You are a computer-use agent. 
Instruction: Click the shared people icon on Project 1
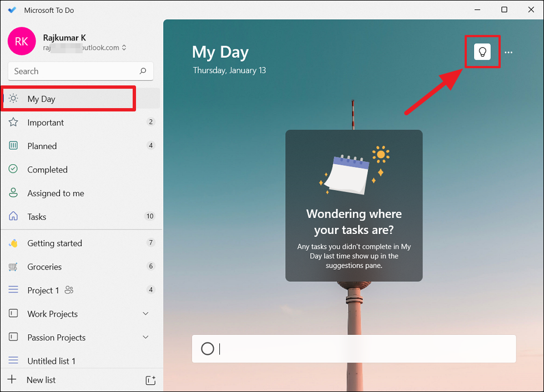(69, 290)
